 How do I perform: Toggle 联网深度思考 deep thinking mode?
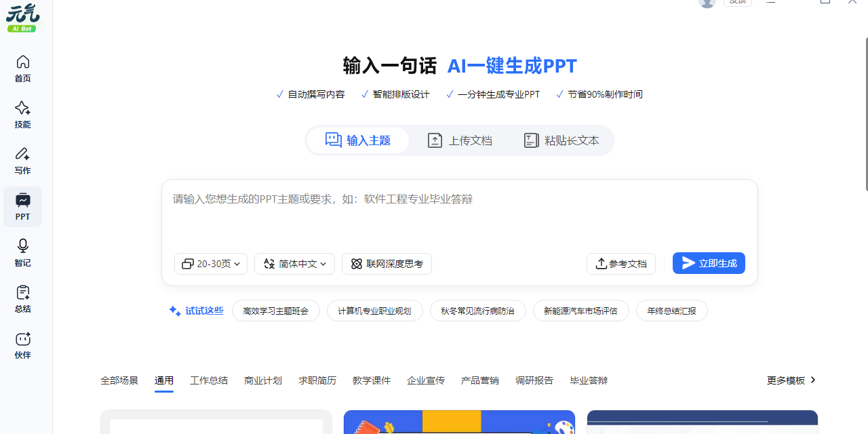pyautogui.click(x=387, y=264)
